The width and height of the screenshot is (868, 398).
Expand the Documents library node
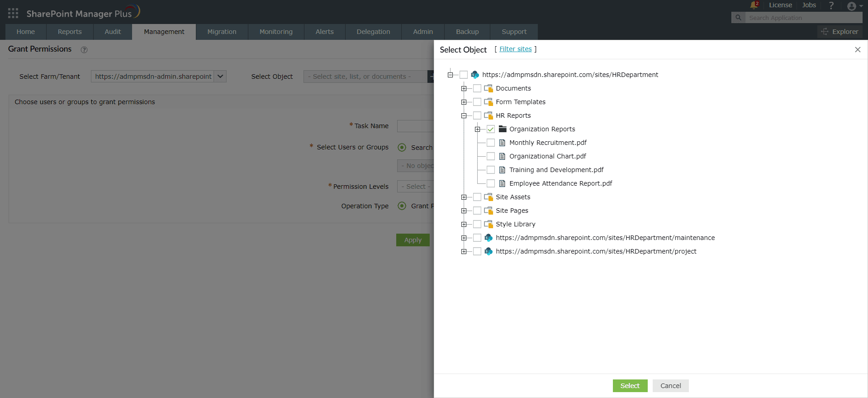[464, 88]
